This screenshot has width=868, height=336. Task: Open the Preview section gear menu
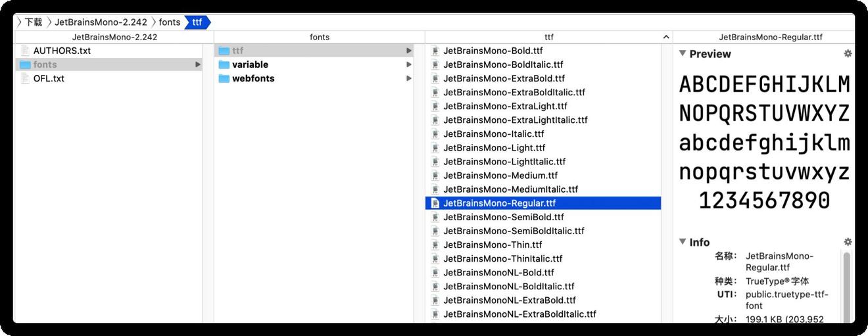pos(848,54)
